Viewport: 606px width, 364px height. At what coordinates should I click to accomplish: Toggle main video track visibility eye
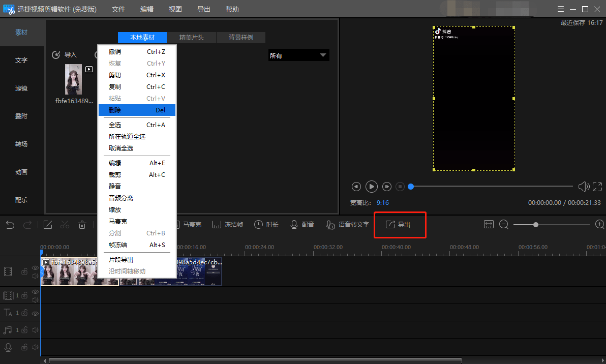coord(35,268)
